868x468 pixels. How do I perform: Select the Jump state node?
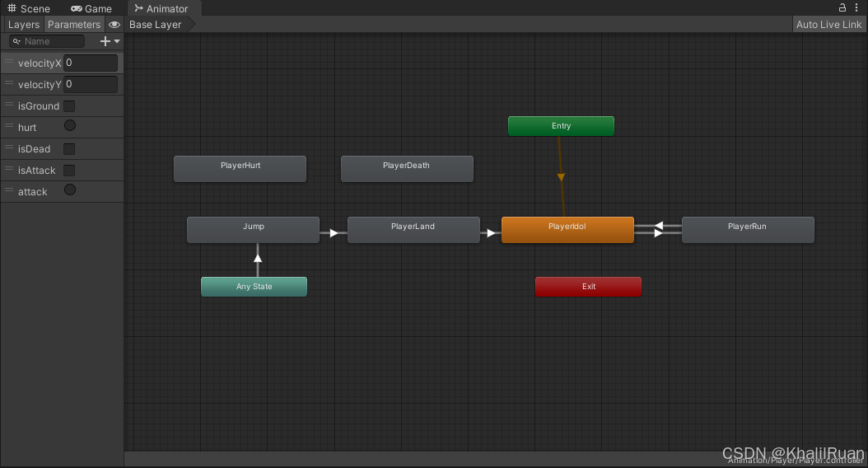click(x=253, y=229)
